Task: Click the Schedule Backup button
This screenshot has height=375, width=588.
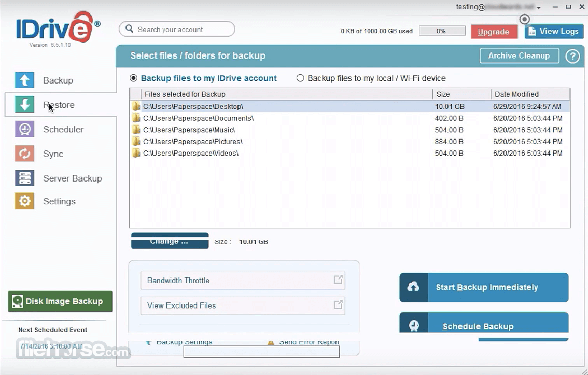Action: point(484,323)
